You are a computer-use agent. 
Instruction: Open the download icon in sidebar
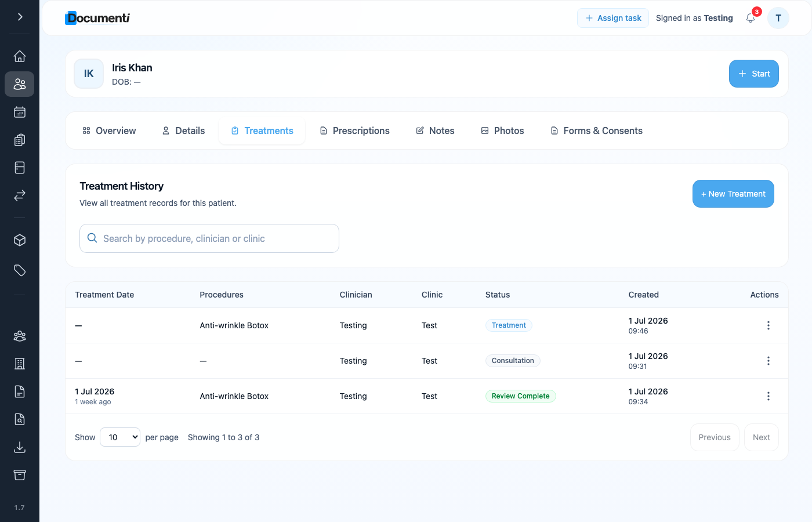(20, 447)
